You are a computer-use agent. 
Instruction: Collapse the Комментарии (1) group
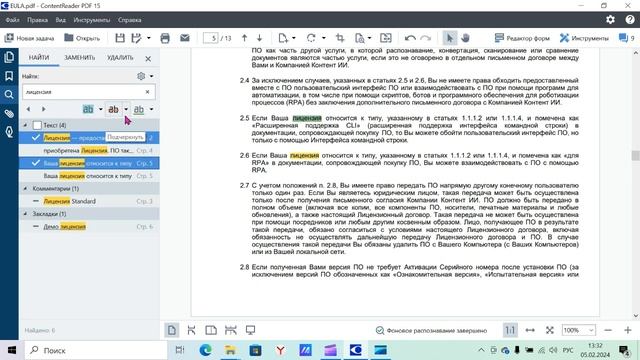click(x=25, y=189)
